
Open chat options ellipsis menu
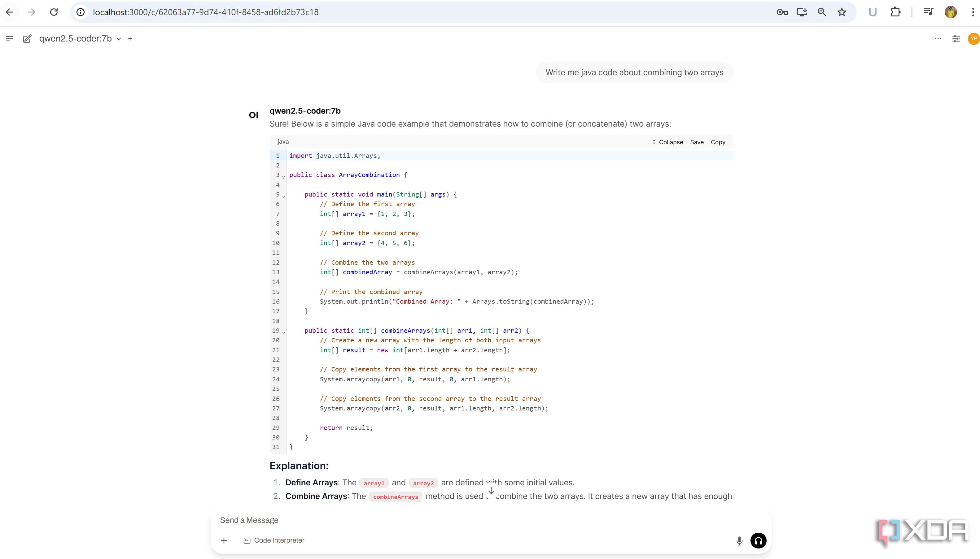pyautogui.click(x=938, y=38)
